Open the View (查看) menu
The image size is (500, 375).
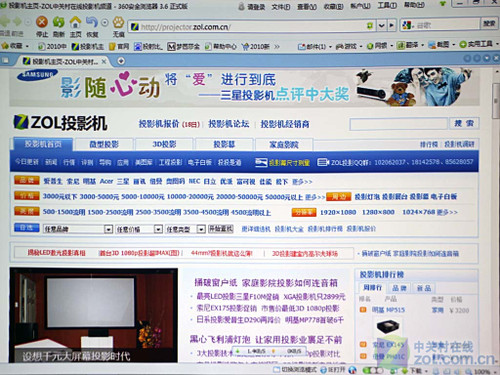[307, 7]
